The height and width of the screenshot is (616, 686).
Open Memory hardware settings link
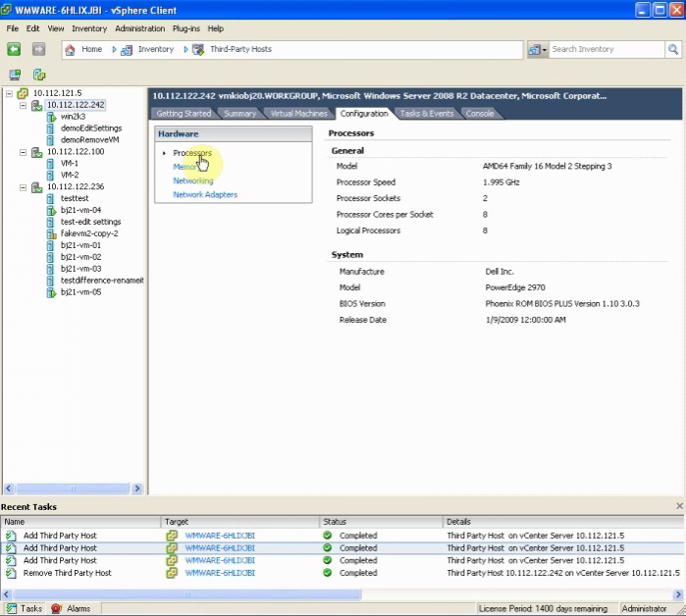[x=186, y=167]
